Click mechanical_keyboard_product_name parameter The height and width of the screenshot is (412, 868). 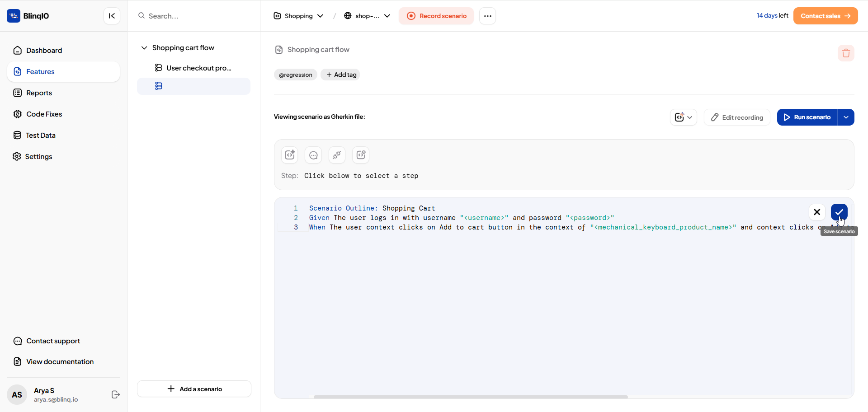point(663,227)
